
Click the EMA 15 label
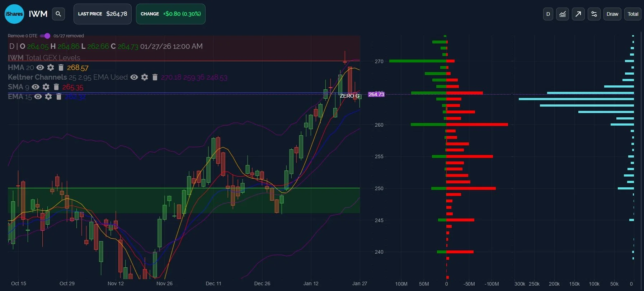click(20, 97)
